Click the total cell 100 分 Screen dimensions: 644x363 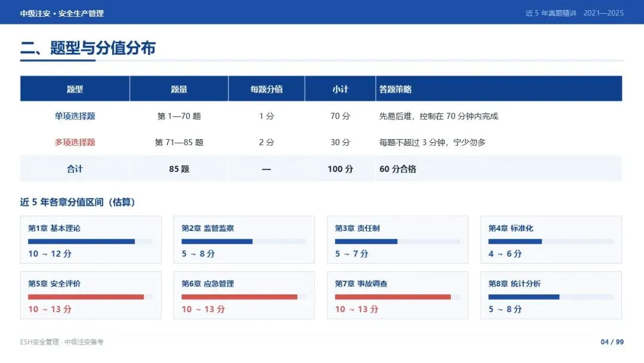[x=340, y=169]
